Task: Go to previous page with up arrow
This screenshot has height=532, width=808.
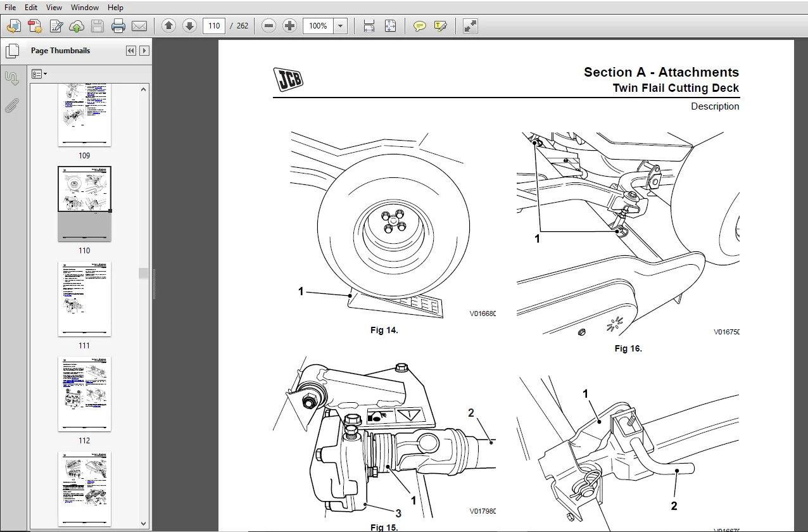Action: pos(168,26)
